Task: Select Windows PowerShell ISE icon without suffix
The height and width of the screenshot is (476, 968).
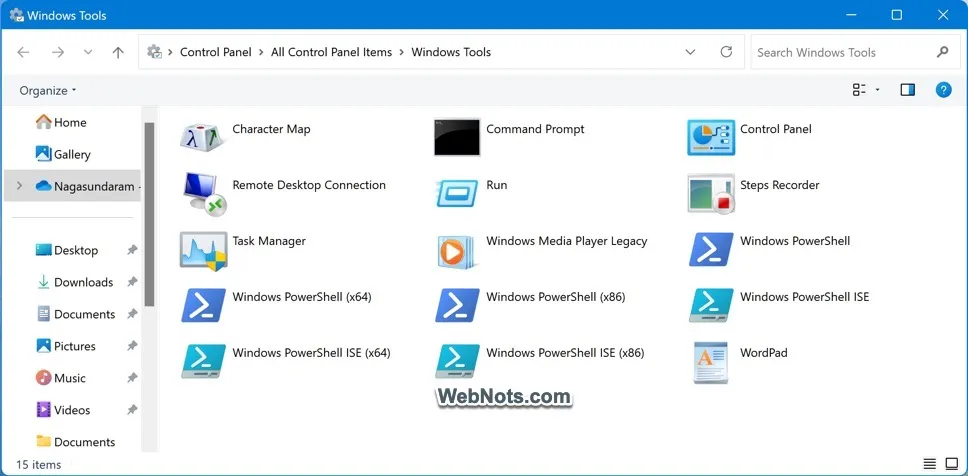Action: coord(711,305)
